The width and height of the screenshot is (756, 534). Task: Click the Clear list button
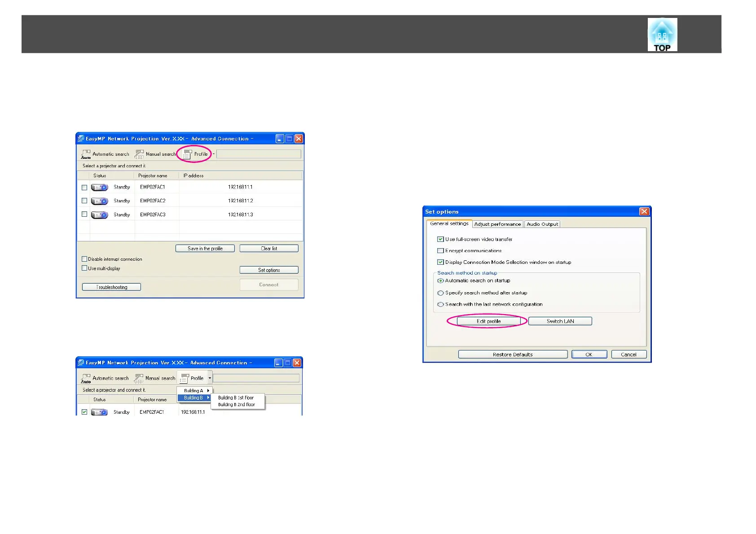point(269,248)
